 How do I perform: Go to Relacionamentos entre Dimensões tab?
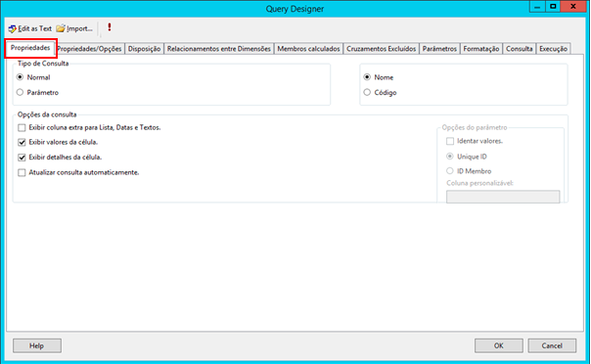(218, 49)
